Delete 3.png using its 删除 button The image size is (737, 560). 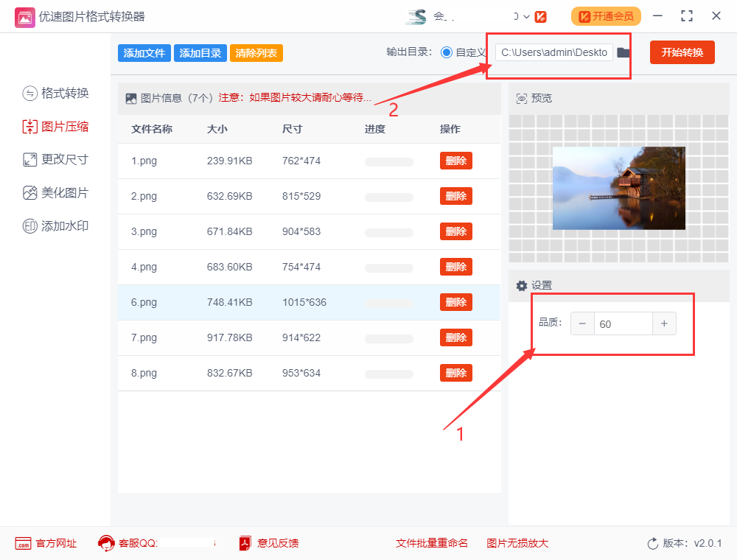[x=455, y=231]
